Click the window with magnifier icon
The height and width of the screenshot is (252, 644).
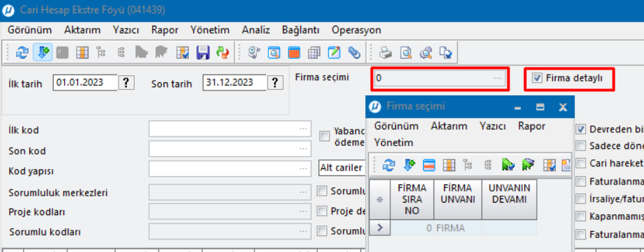click(x=274, y=52)
